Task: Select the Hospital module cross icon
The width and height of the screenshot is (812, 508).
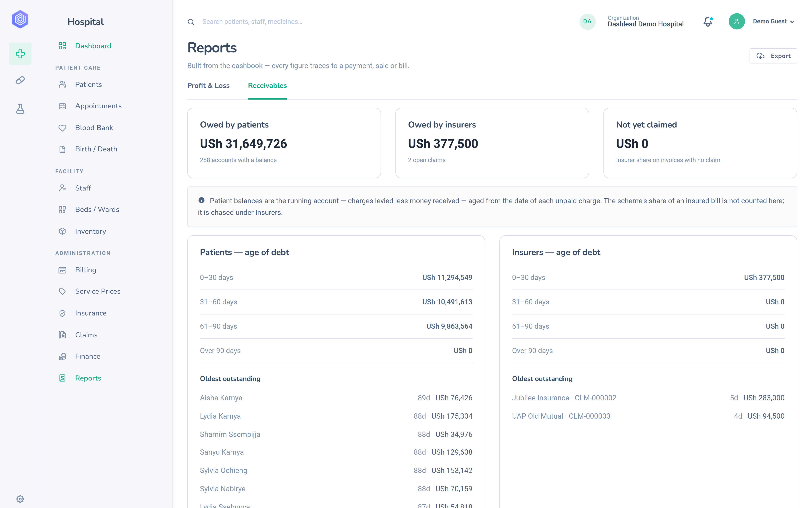Action: pyautogui.click(x=20, y=54)
